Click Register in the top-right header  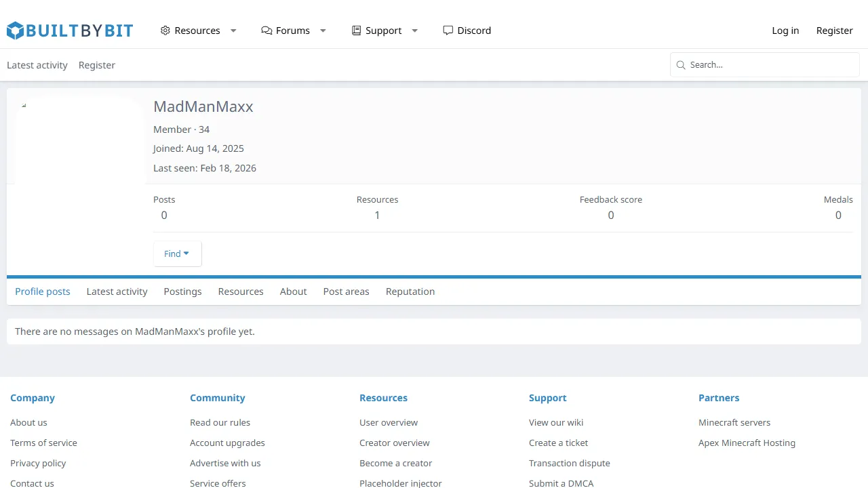[x=834, y=30]
